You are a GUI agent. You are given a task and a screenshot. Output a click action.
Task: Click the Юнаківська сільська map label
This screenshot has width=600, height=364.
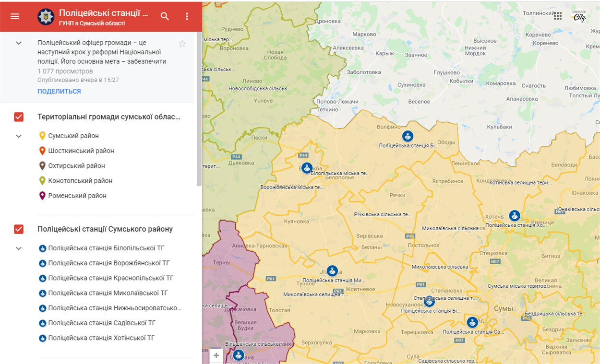(x=578, y=210)
